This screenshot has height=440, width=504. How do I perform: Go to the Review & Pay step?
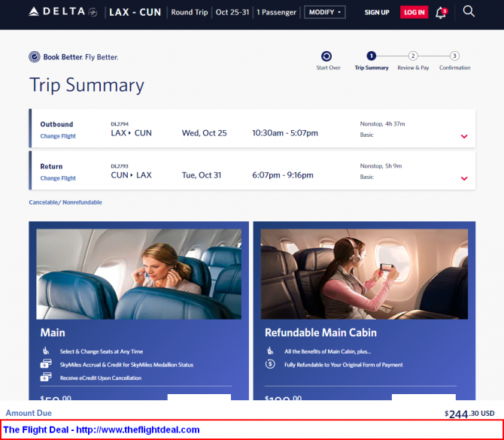pyautogui.click(x=413, y=56)
